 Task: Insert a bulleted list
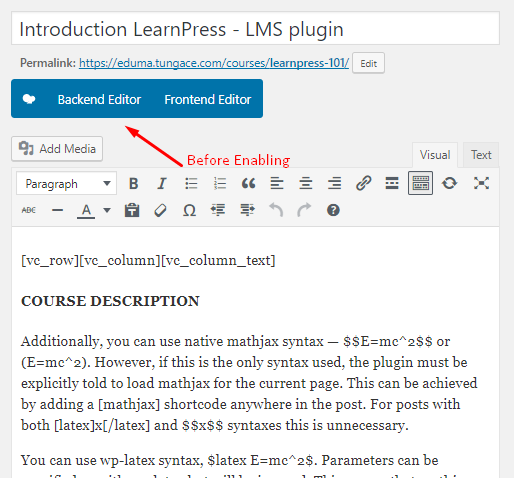pyautogui.click(x=191, y=183)
